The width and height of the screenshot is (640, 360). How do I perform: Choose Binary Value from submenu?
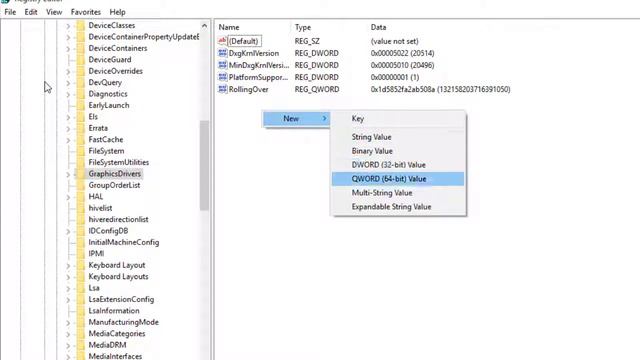[398, 151]
